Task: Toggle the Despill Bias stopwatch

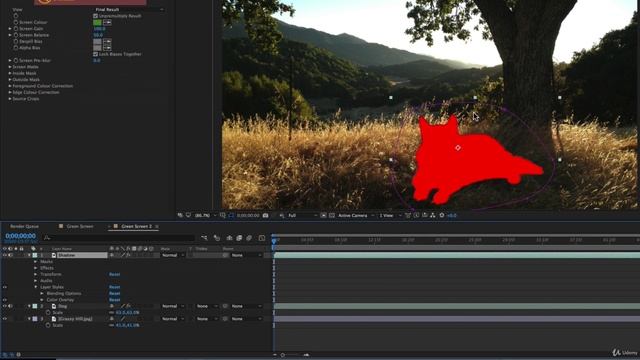Action: [16, 42]
